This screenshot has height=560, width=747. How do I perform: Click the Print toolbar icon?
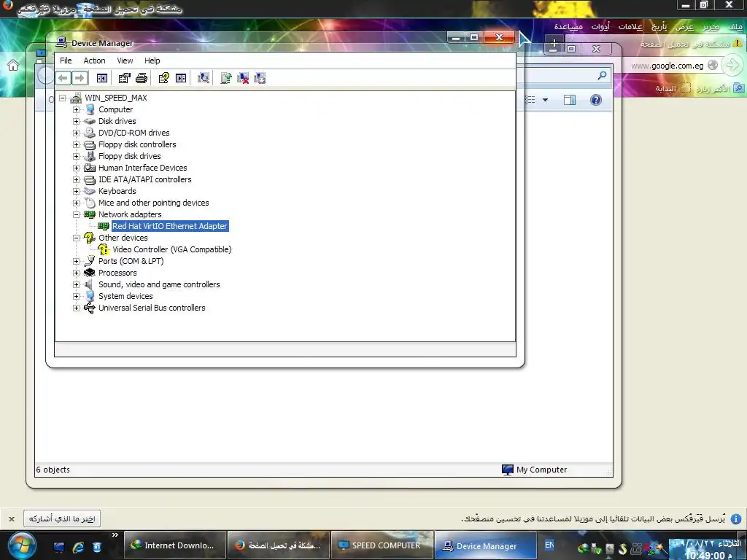tap(142, 78)
